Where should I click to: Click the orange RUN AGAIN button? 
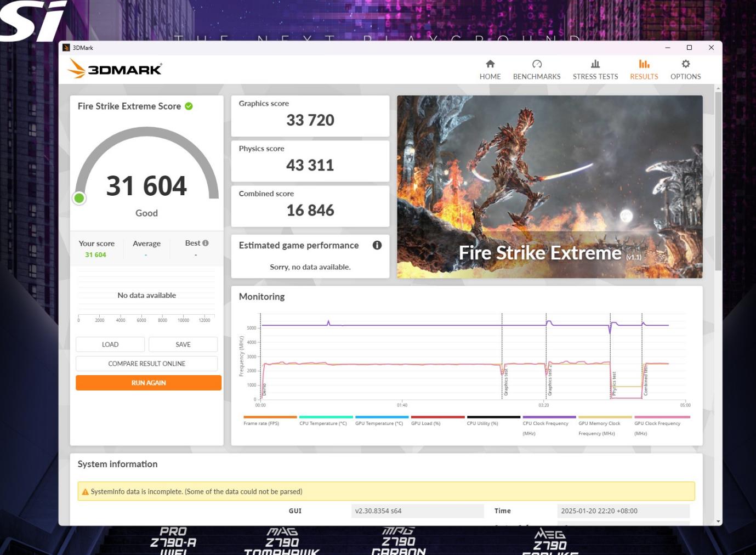click(149, 383)
